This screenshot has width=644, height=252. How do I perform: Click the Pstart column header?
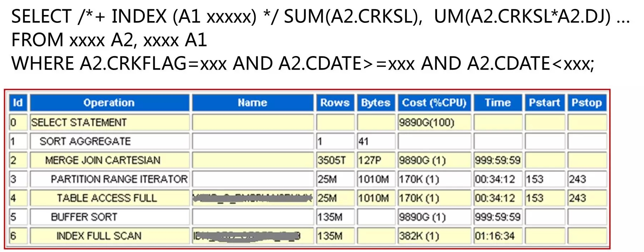point(544,103)
